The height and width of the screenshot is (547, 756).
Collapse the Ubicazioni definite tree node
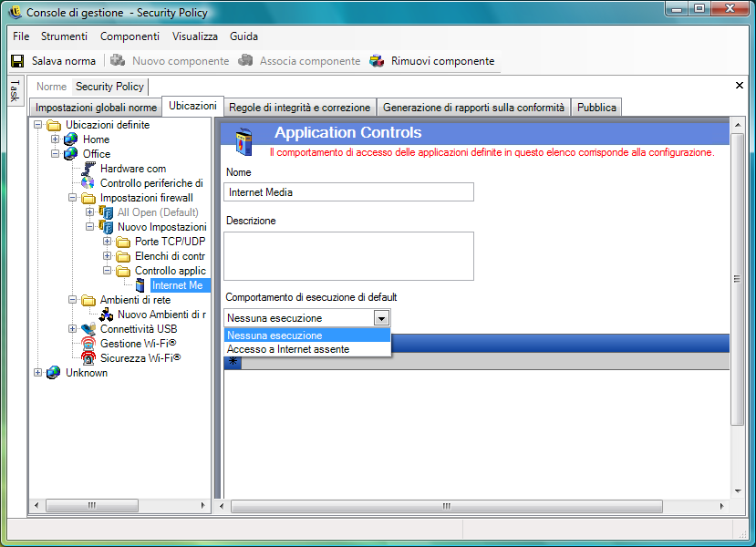[37, 125]
